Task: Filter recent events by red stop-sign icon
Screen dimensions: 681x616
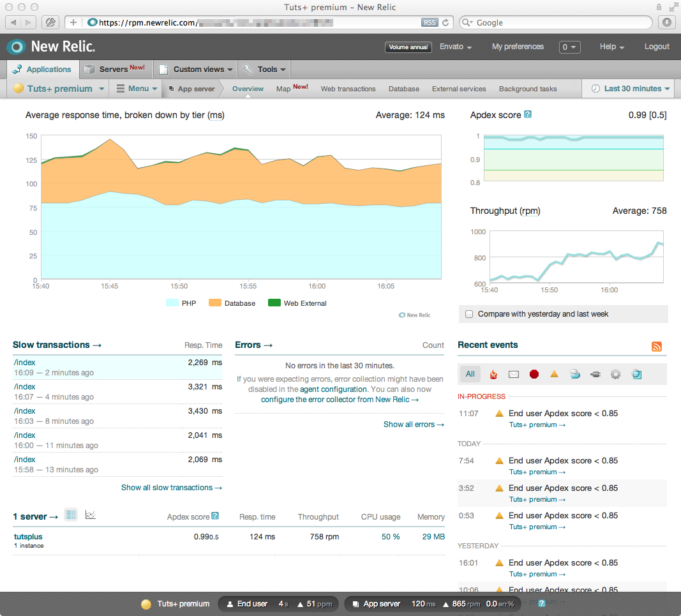Action: pyautogui.click(x=534, y=374)
